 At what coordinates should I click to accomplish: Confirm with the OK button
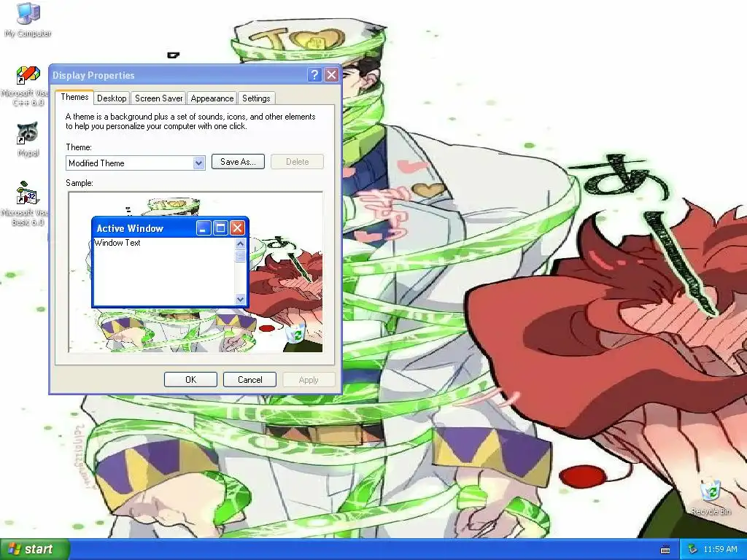click(190, 379)
